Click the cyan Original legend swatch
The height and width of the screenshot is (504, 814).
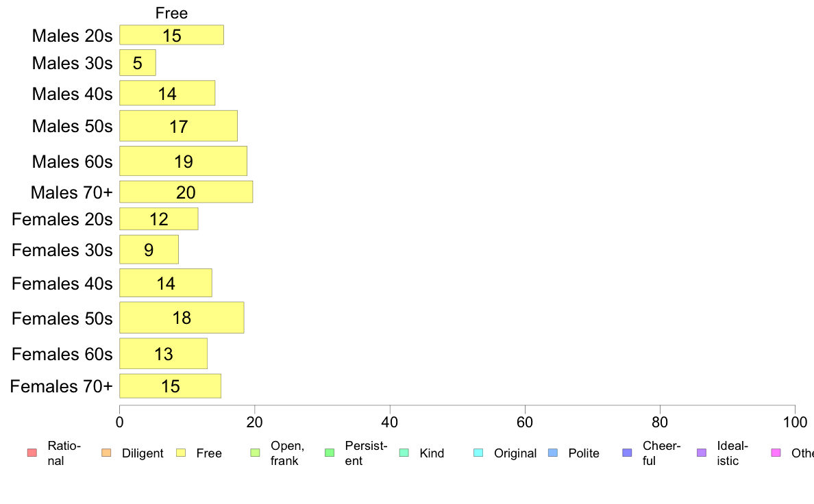pyautogui.click(x=478, y=453)
